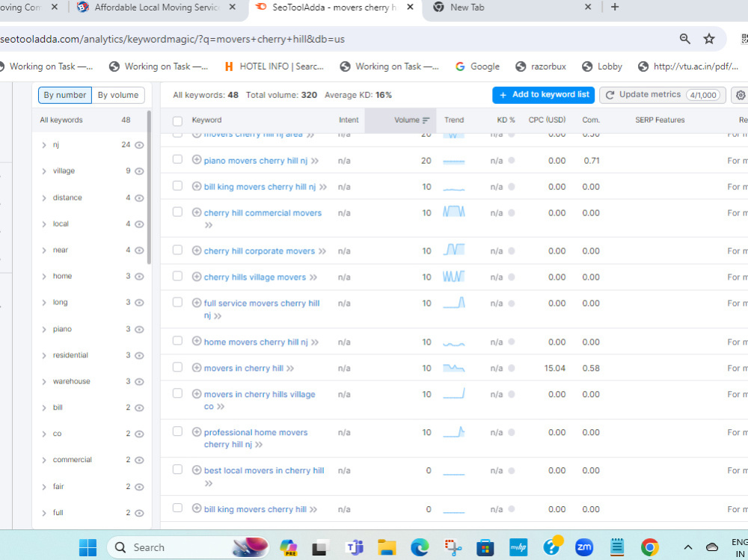Add home movers cherry hill nj plus icon
The height and width of the screenshot is (560, 748).
coord(197,341)
